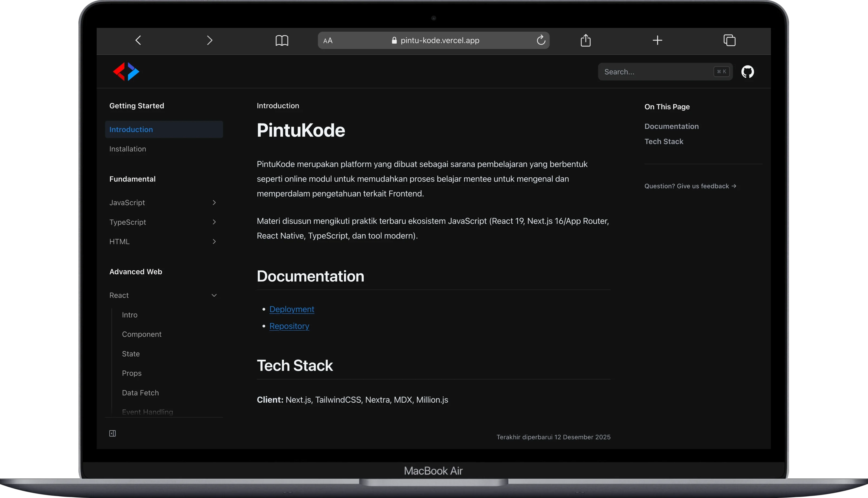Click the address bar pintu-kode.vercel.app
Image resolution: width=868 pixels, height=498 pixels.
(x=434, y=40)
